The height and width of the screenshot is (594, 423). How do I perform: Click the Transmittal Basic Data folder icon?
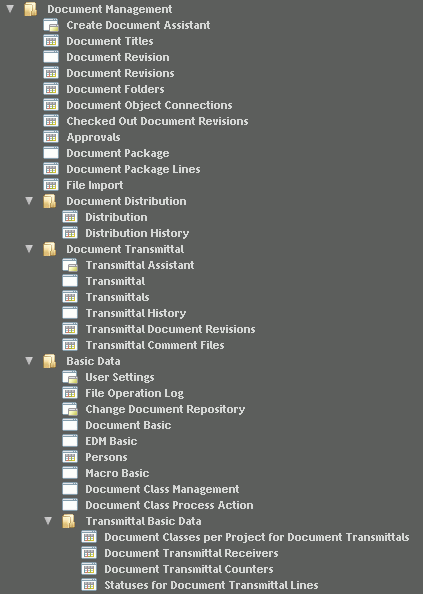tap(69, 521)
